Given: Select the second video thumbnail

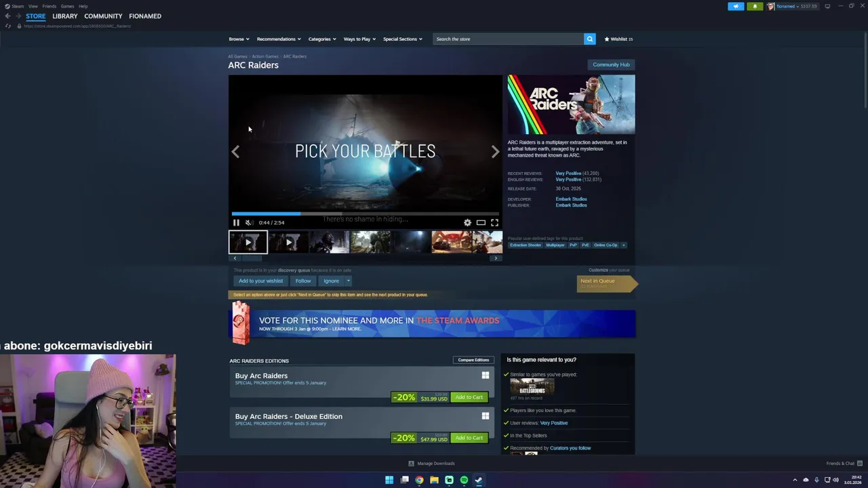Looking at the screenshot, I should (x=288, y=242).
